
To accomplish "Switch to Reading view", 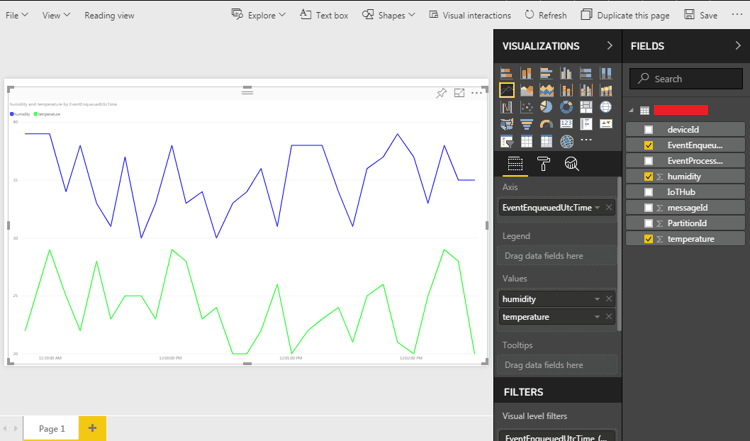I will tap(109, 15).
